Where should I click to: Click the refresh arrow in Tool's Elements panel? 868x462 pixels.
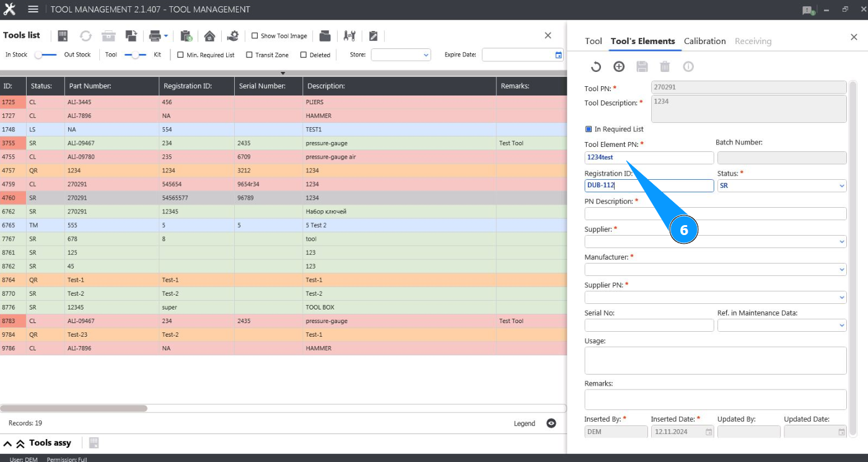pos(595,67)
